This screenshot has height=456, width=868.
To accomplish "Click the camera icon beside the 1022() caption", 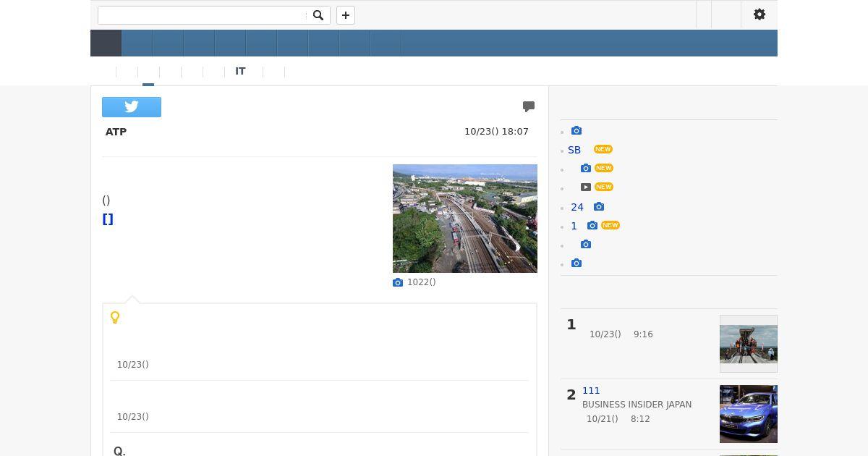I will coord(398,282).
